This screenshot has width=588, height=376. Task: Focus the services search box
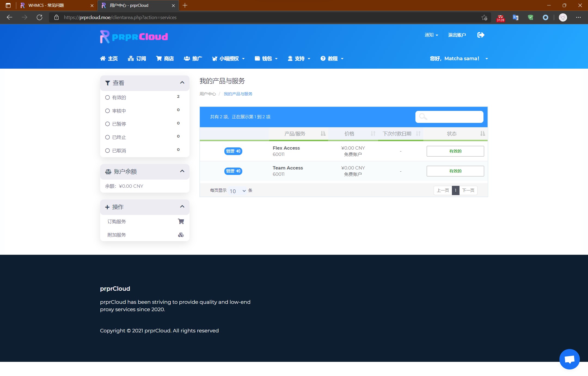(449, 117)
